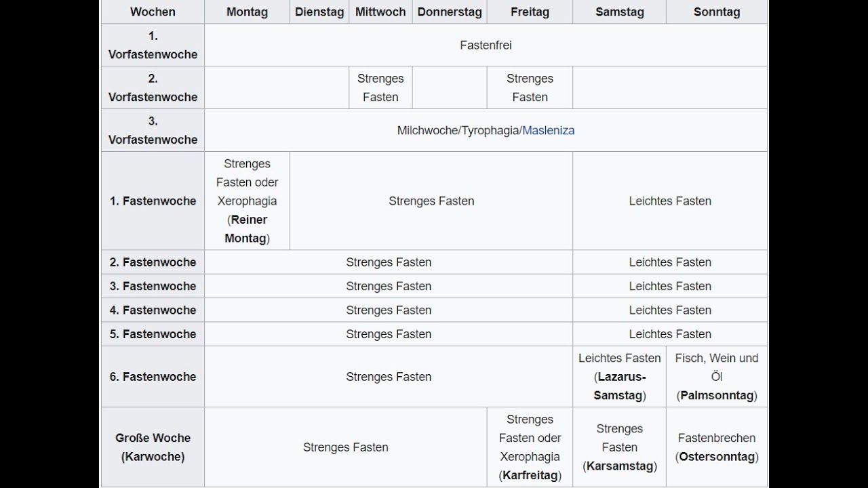Select the Freitag column header
The image size is (868, 488).
coord(530,12)
